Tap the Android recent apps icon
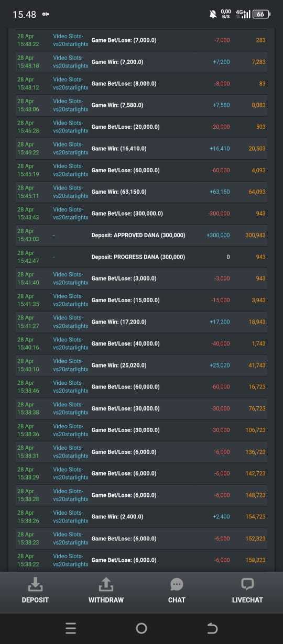 tap(71, 628)
